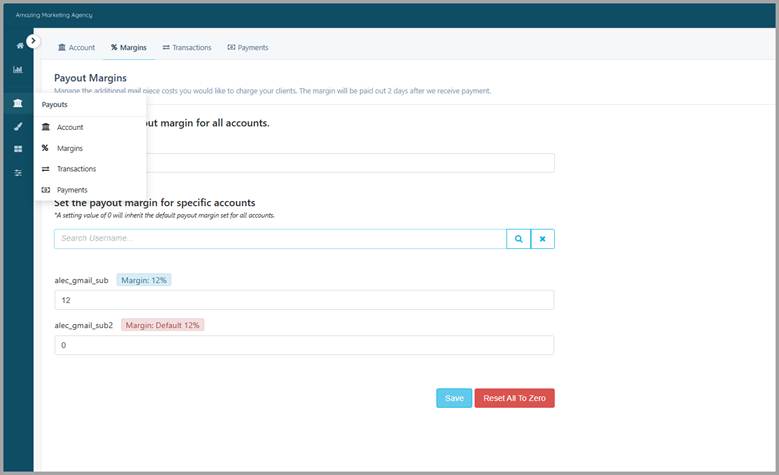Focus the Search Username input field
Image resolution: width=779 pixels, height=475 pixels.
click(280, 239)
